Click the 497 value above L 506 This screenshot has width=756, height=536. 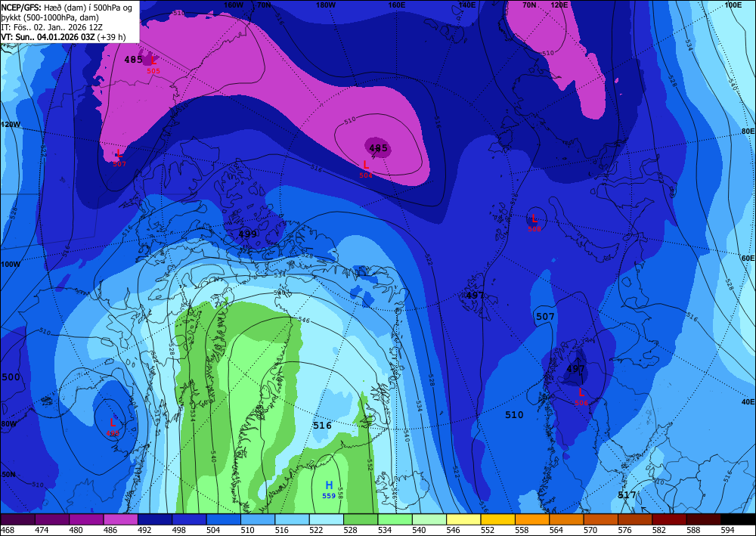tap(575, 369)
